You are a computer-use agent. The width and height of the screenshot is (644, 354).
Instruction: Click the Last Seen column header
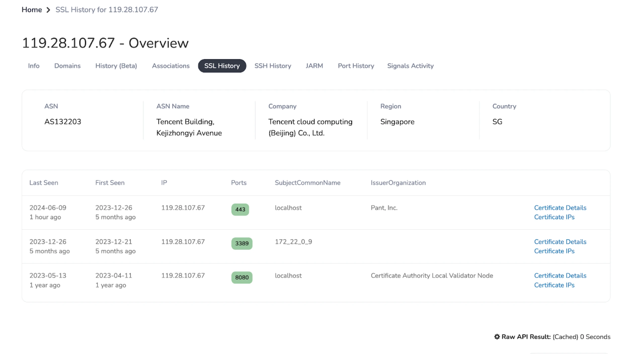[x=44, y=183]
